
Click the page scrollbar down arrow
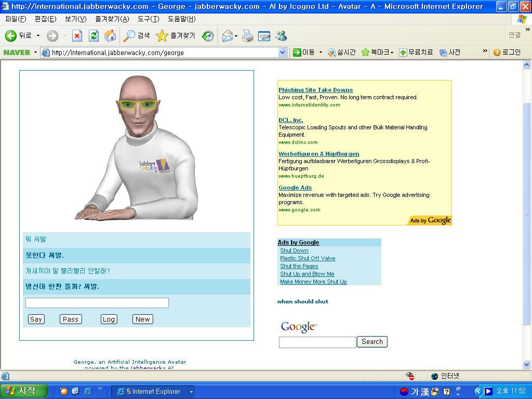[x=527, y=365]
